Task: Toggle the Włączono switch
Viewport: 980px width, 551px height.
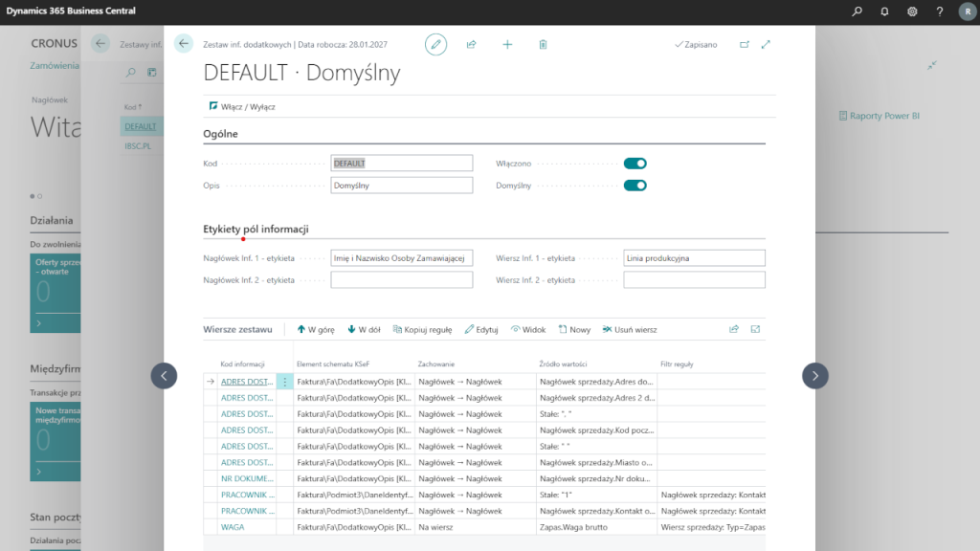Action: coord(635,164)
